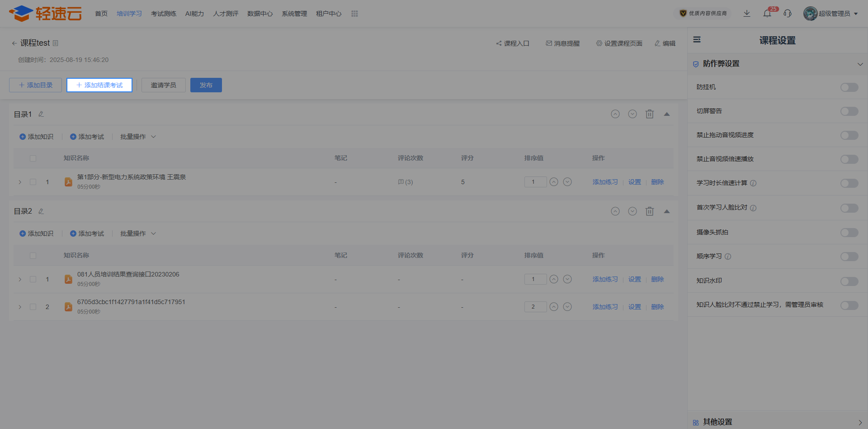Screen dimensions: 868x429
Task: Delete 目录1 using the trash icon
Action: coord(650,114)
